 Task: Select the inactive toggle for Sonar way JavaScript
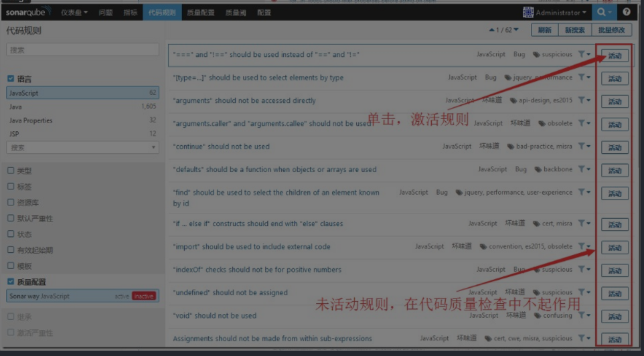pyautogui.click(x=144, y=296)
